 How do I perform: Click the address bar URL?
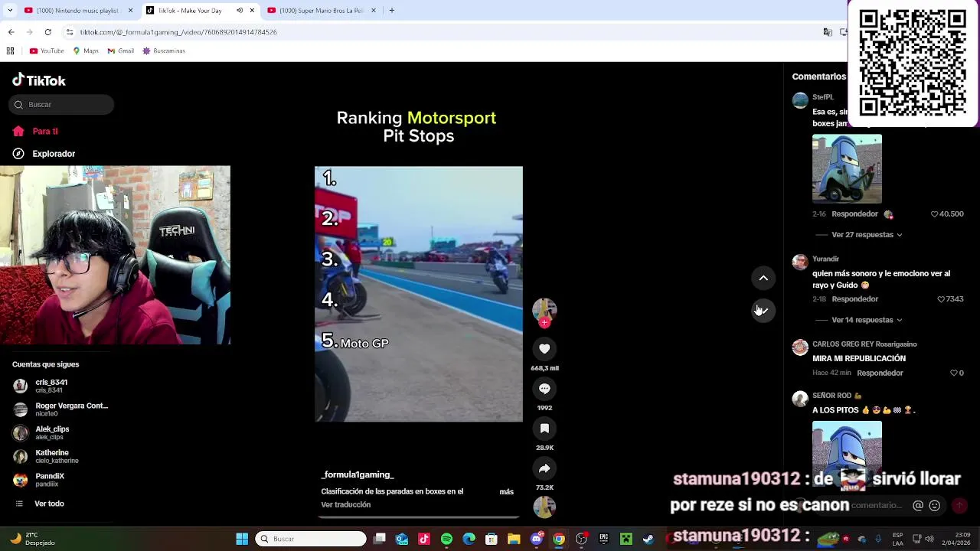click(178, 32)
